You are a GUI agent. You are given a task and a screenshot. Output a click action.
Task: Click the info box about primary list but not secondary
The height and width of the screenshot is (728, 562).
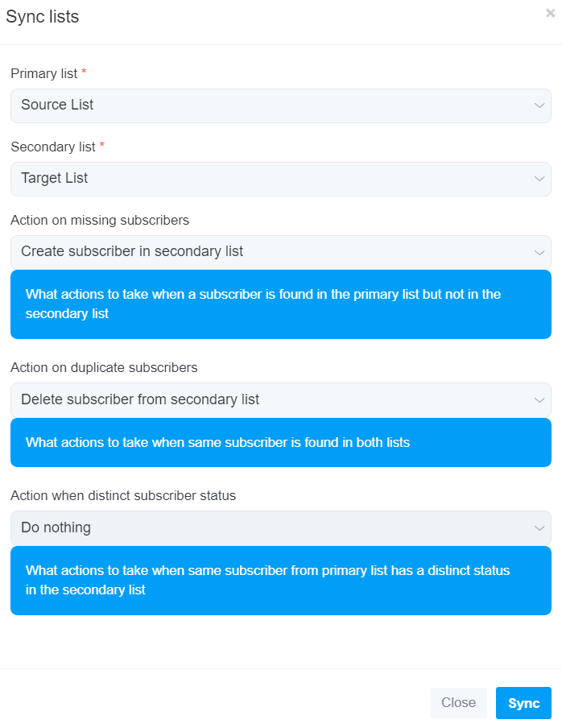click(281, 304)
